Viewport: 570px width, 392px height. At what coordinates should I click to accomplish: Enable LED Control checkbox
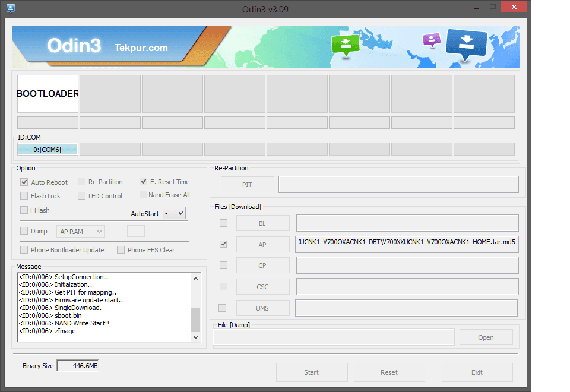[x=82, y=195]
